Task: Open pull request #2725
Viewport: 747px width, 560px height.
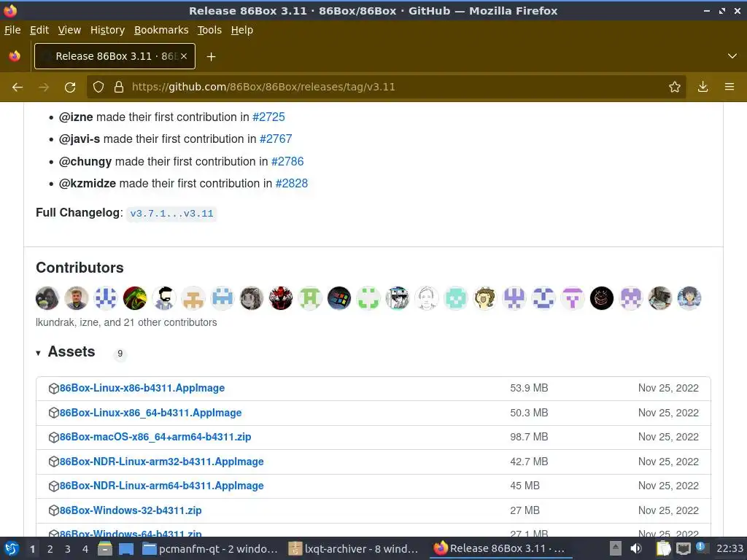Action: point(268,117)
